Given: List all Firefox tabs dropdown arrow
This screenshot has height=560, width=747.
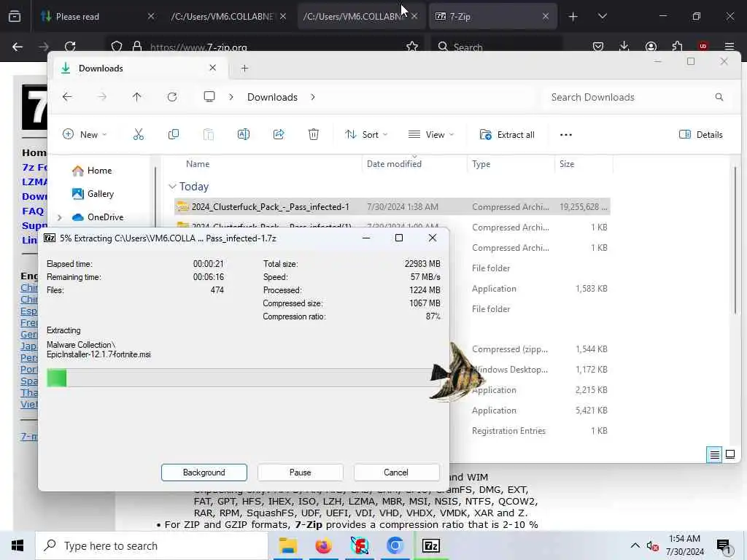Looking at the screenshot, I should 602,16.
